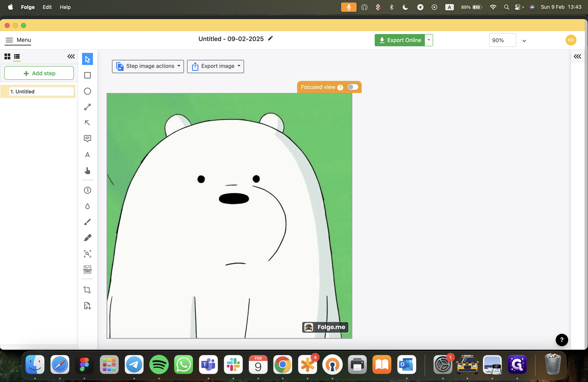Select the numbered step marker tool
The height and width of the screenshot is (382, 588).
[x=87, y=190]
